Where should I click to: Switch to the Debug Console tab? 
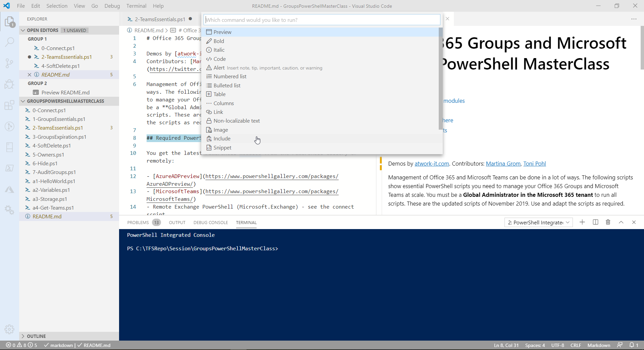[x=210, y=222]
